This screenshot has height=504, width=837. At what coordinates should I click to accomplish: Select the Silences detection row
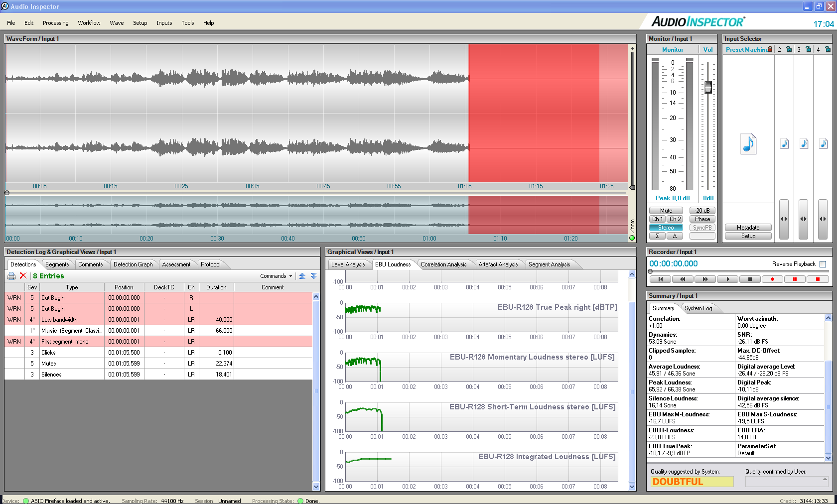tap(159, 375)
